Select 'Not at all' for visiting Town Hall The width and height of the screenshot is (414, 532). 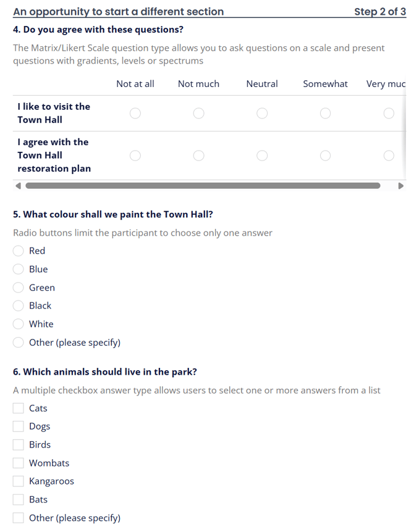[135, 114]
